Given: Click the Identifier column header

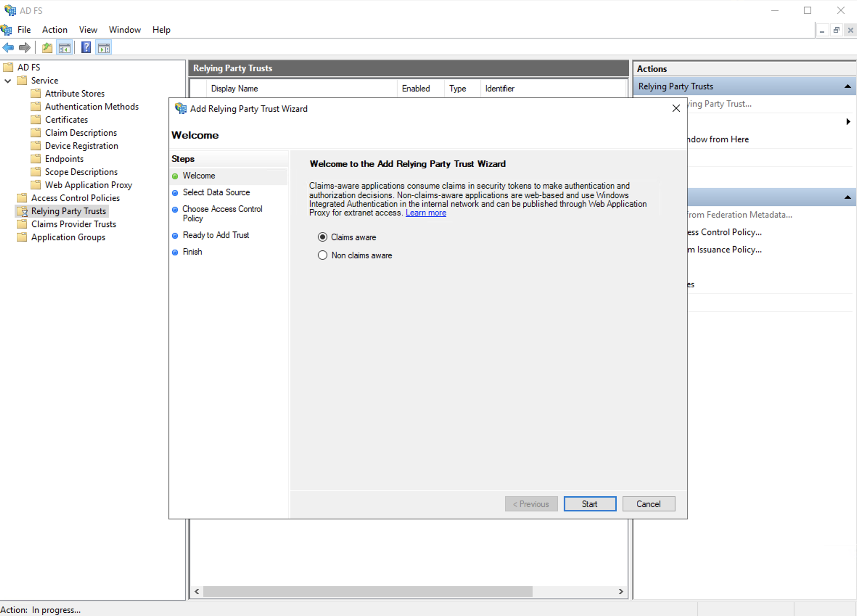Looking at the screenshot, I should pos(554,89).
